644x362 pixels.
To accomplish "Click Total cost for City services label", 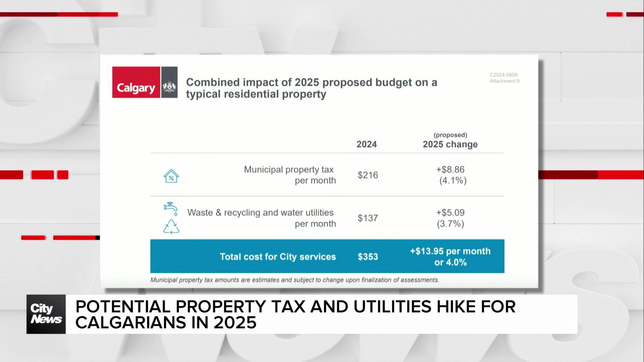I will [278, 257].
